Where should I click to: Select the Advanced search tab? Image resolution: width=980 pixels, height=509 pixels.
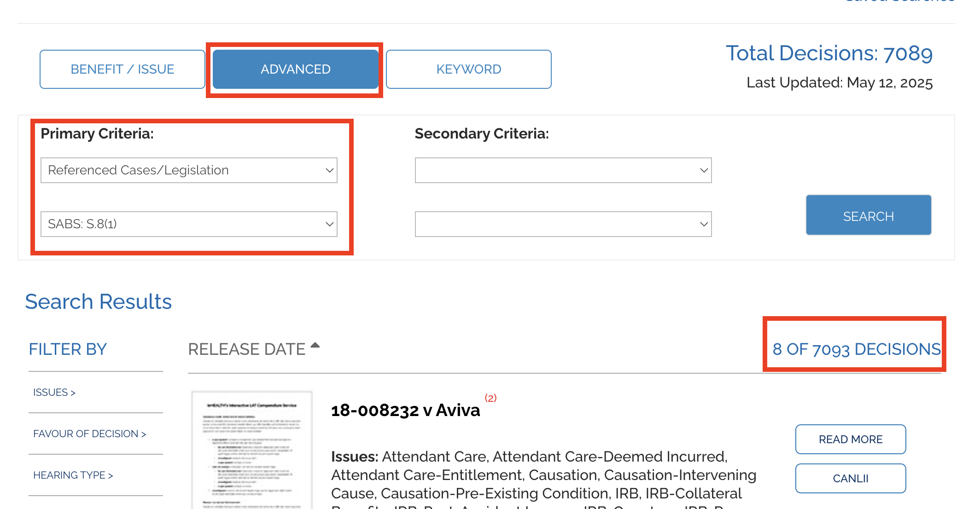tap(296, 69)
